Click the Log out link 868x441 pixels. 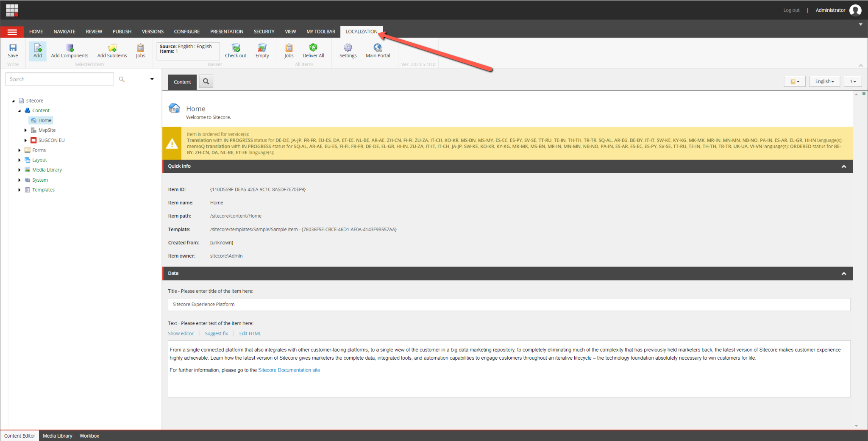791,10
